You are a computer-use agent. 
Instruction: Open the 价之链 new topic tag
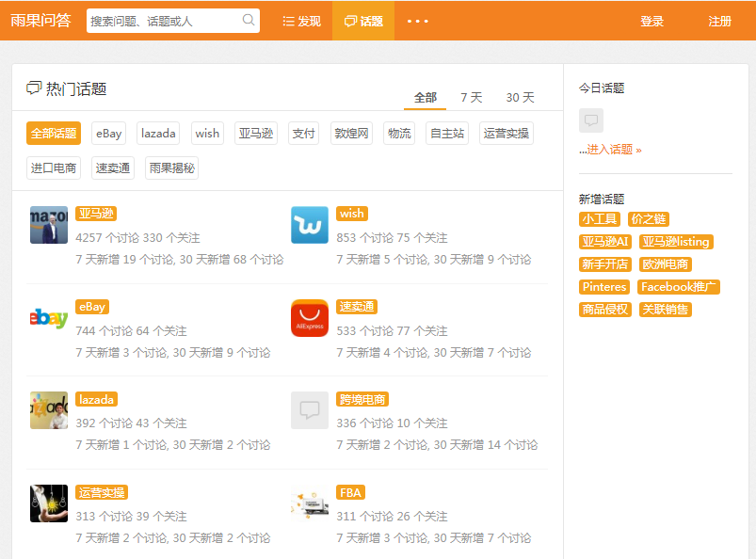649,219
